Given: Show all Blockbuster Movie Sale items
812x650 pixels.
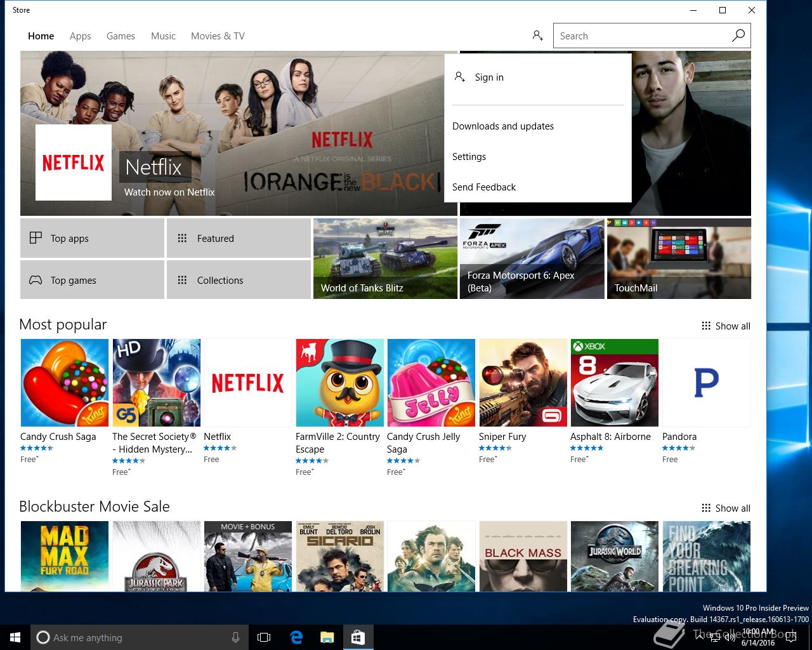Looking at the screenshot, I should pyautogui.click(x=726, y=508).
